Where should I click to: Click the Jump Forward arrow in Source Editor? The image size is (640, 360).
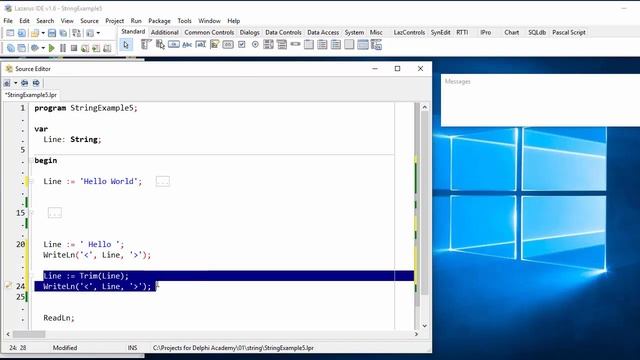pyautogui.click(x=36, y=83)
